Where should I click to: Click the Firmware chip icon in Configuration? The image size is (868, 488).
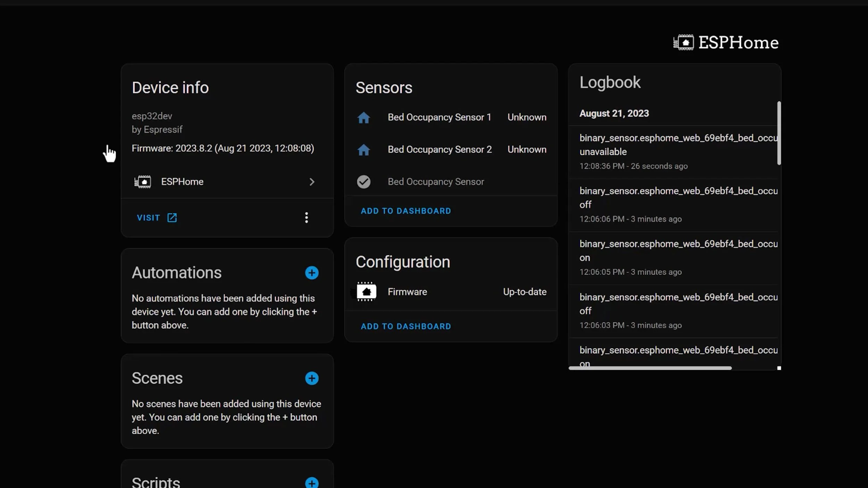[x=366, y=292]
